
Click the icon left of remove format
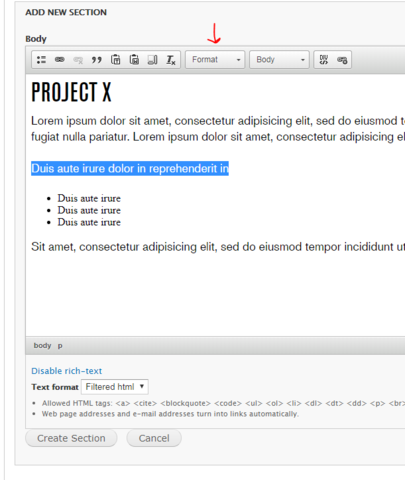click(152, 60)
